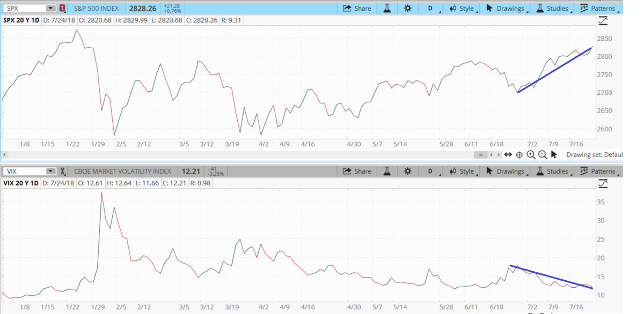
Task: Open the Patterns menu in VIX toolbar
Action: [x=598, y=171]
